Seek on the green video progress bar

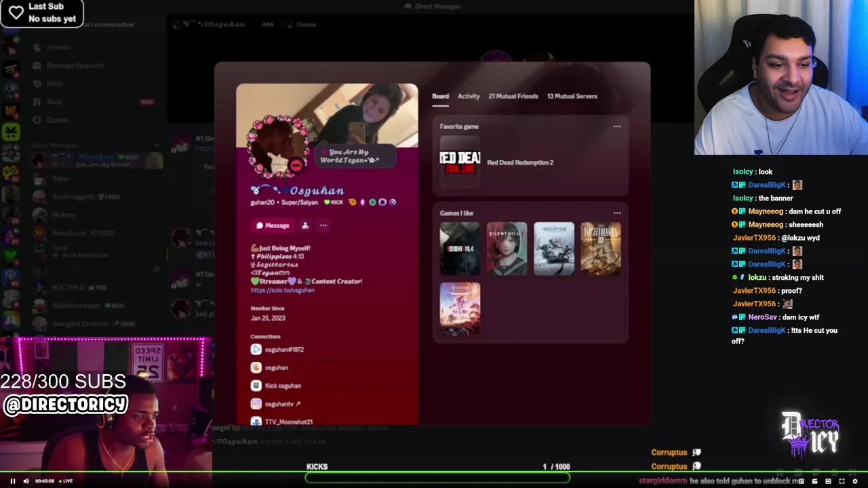434,472
